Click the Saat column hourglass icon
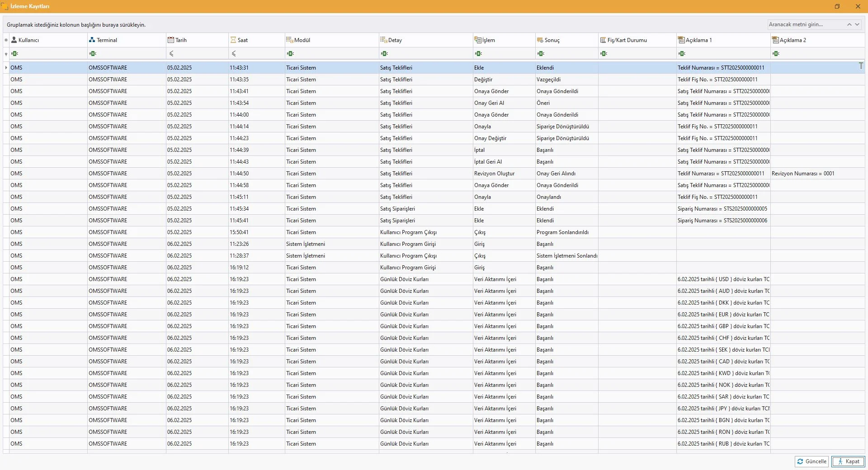Viewport: 868px width, 470px height. pyautogui.click(x=233, y=40)
